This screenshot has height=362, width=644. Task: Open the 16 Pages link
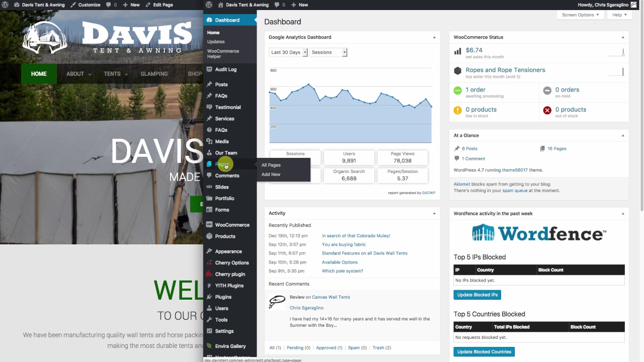[556, 149]
